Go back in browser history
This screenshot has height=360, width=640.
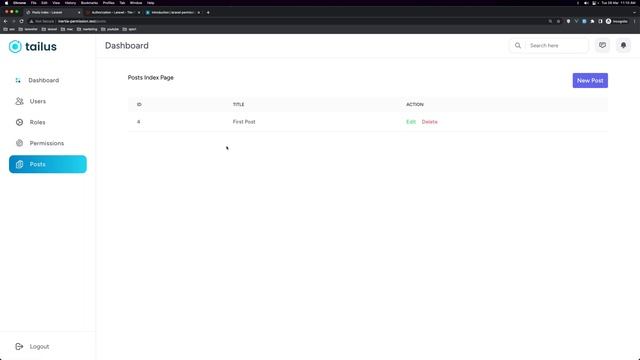(x=5, y=21)
